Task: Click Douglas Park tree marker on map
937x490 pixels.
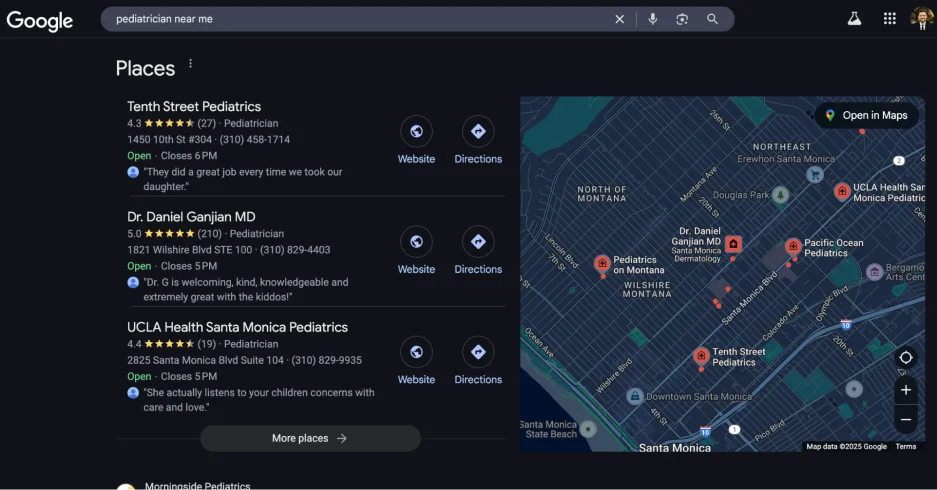Action: point(780,195)
